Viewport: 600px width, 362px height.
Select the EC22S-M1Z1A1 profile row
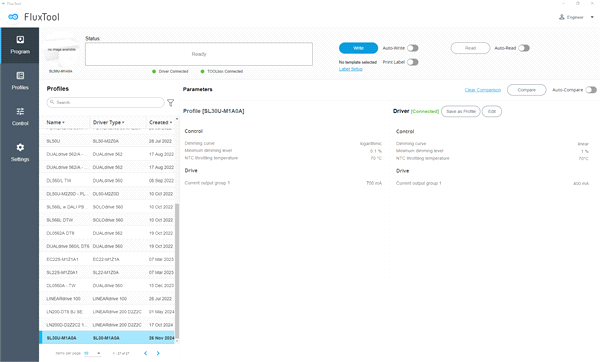(107, 259)
